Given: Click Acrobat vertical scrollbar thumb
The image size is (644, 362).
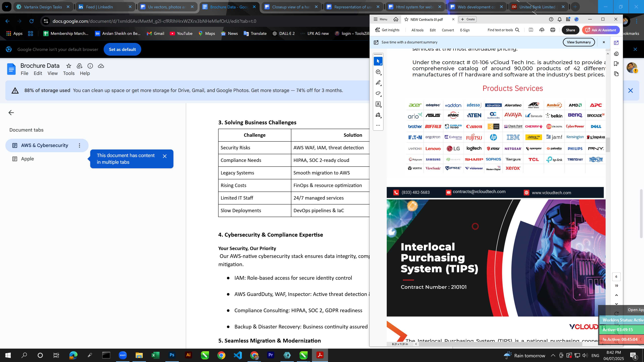Looking at the screenshot, I should tap(608, 145).
